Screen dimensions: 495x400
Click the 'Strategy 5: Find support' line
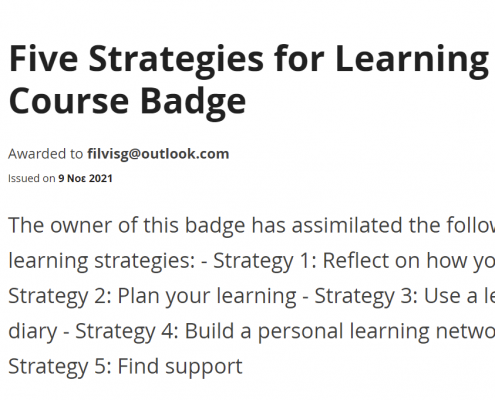(125, 367)
